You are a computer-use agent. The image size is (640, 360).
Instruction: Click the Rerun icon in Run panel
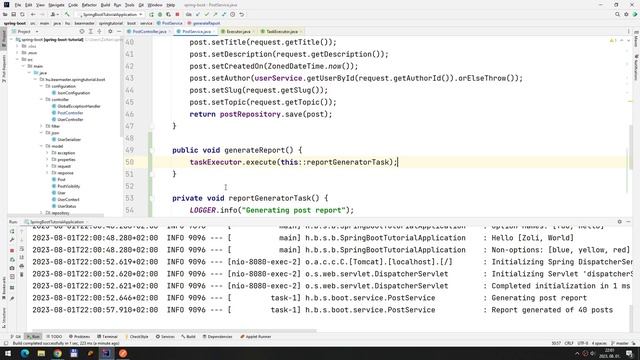(x=12, y=231)
